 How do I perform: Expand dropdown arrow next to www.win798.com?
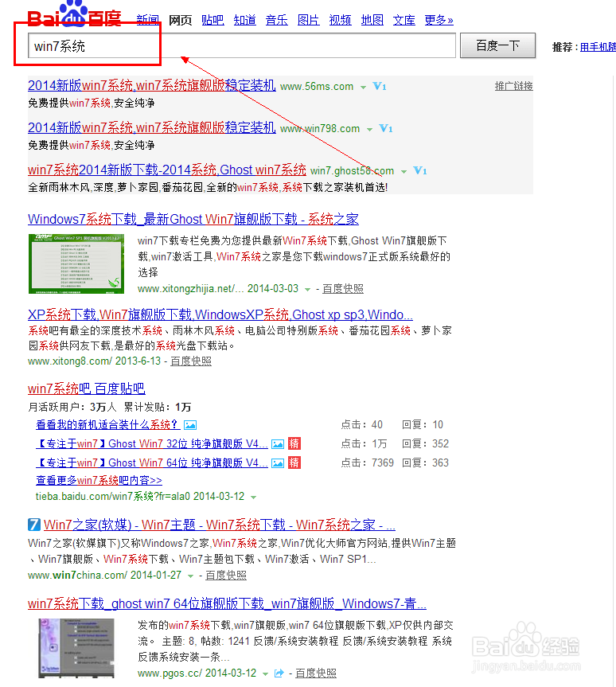(x=370, y=129)
